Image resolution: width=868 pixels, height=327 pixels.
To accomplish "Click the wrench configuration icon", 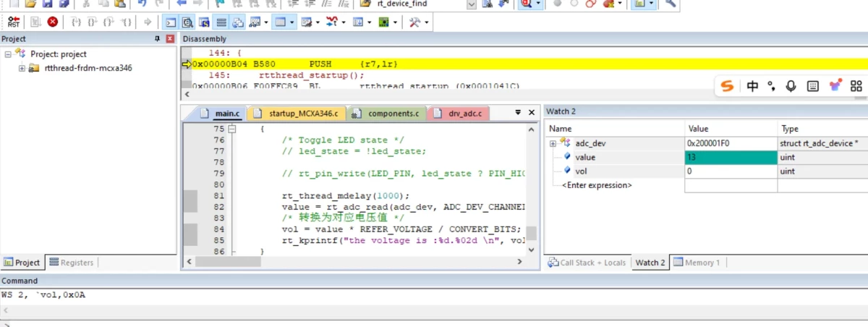I will pyautogui.click(x=671, y=4).
